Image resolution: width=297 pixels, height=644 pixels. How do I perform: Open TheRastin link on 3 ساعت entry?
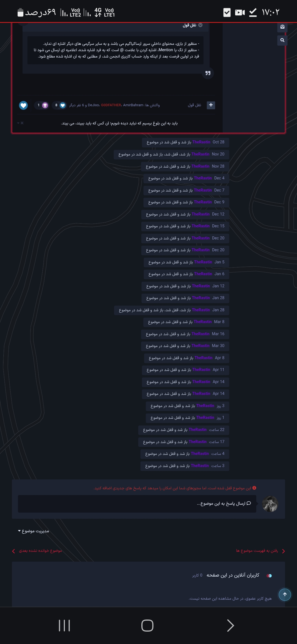coord(200,466)
